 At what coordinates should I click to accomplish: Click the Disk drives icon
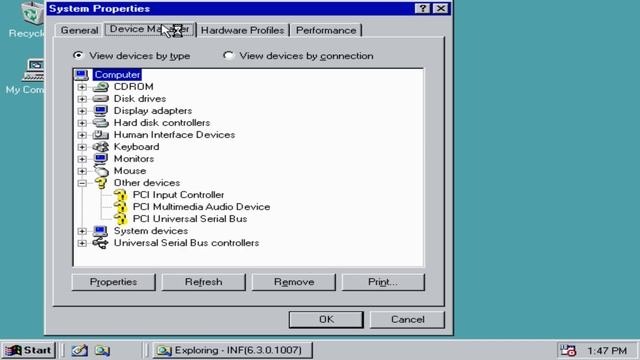(100, 99)
